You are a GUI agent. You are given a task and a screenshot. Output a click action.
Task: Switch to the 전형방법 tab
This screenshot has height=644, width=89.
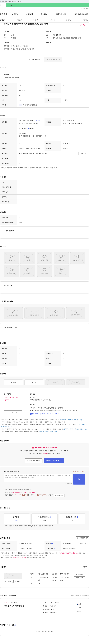69,20
